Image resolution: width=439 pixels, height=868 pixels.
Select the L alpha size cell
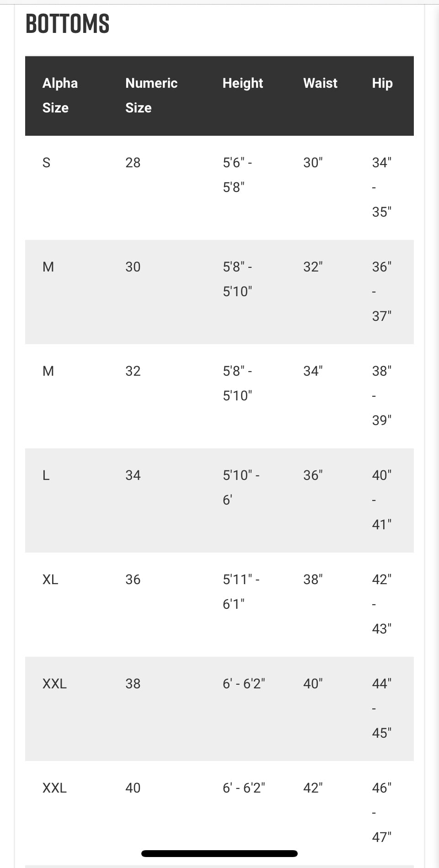(46, 475)
